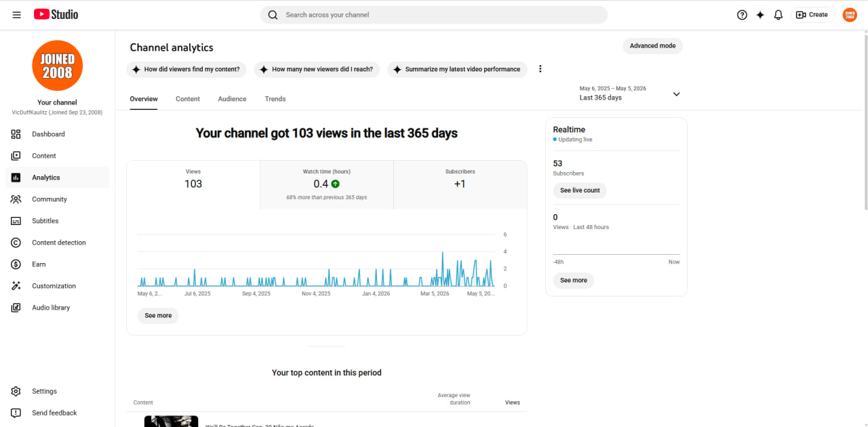Select the Subscribers metric card

point(460,184)
